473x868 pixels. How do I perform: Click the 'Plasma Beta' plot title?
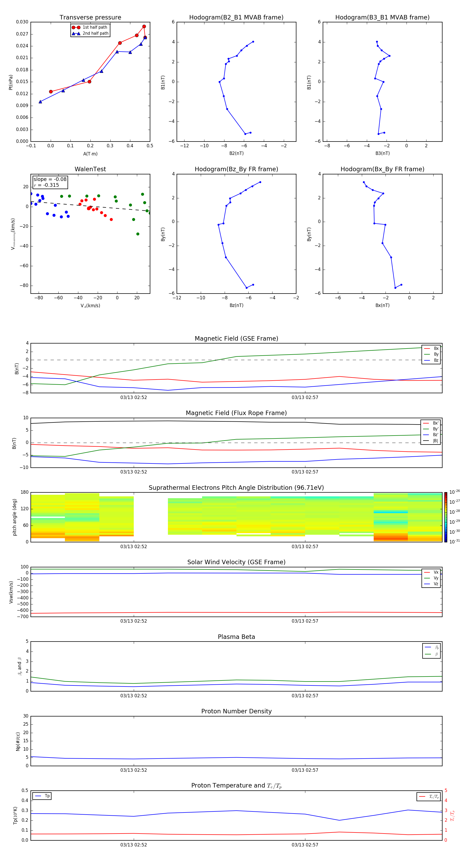(236, 637)
